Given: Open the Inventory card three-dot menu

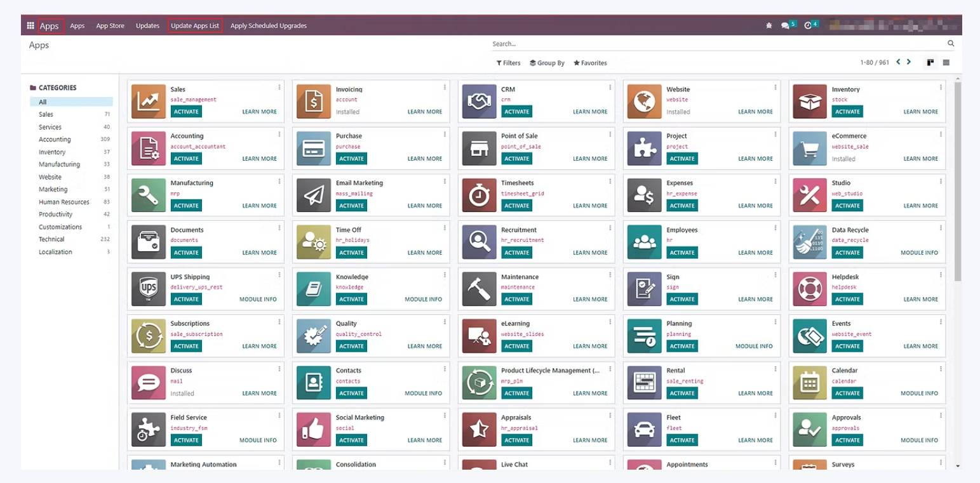Looking at the screenshot, I should click(x=941, y=87).
